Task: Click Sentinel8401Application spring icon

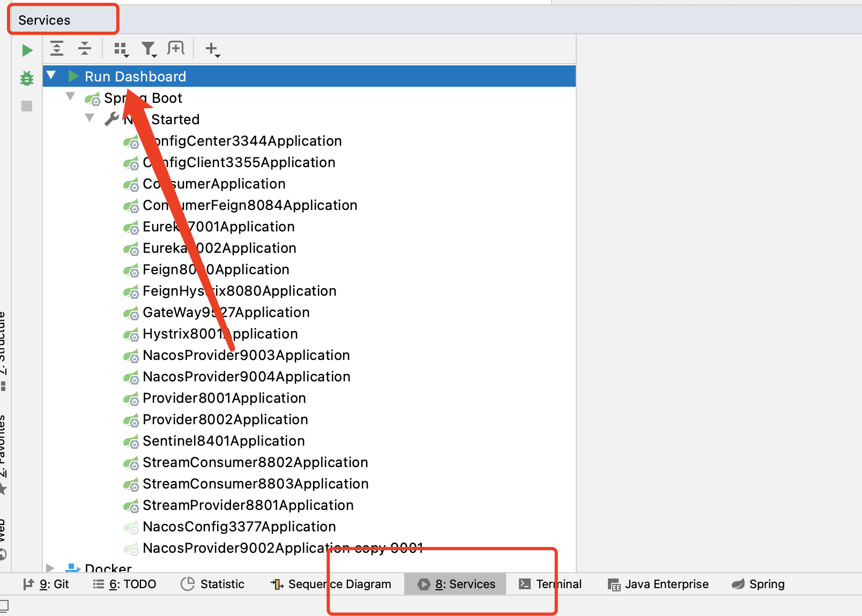Action: pos(131,442)
